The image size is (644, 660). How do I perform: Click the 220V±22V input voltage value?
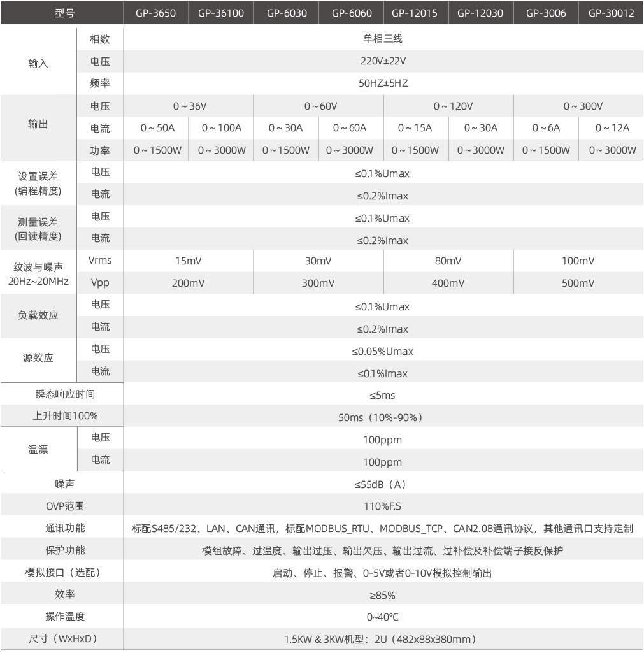coord(382,62)
